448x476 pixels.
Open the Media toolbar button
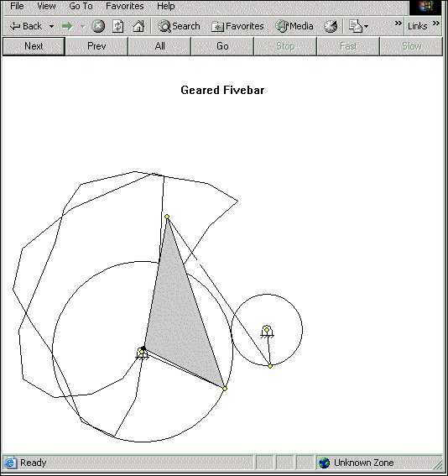coord(294,26)
